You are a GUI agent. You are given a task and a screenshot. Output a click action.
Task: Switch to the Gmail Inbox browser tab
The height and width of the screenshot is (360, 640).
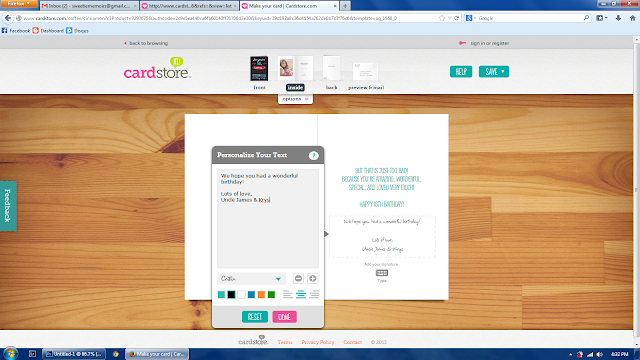pos(89,6)
